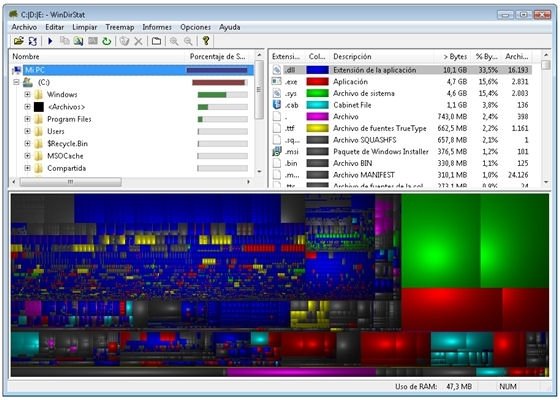Click the blue .dll color swatch
This screenshot has height=400, width=560.
pyautogui.click(x=318, y=70)
